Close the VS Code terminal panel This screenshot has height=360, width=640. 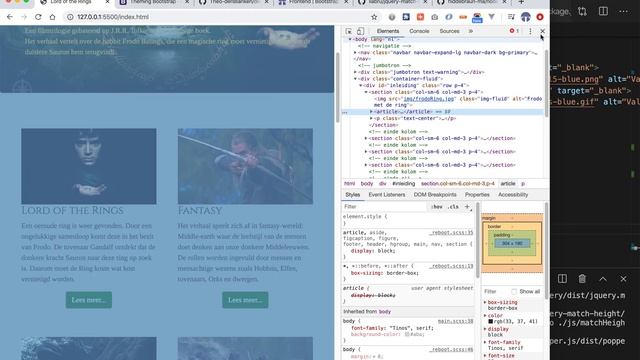(x=623, y=279)
